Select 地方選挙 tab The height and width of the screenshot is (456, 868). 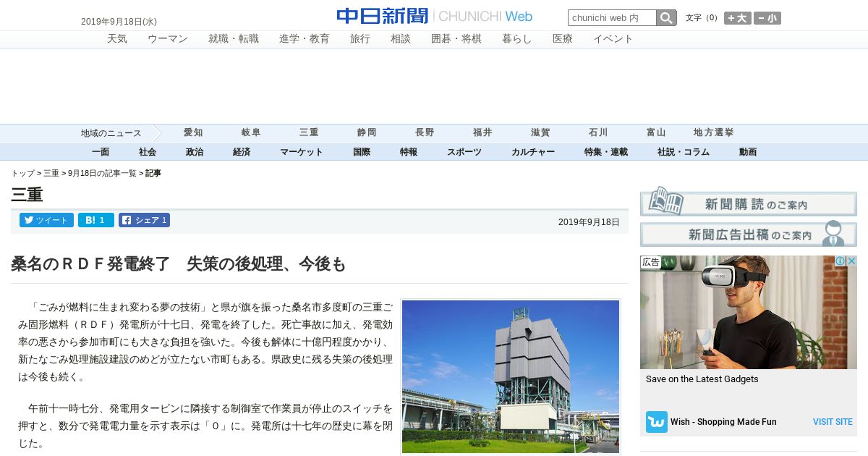coord(714,133)
